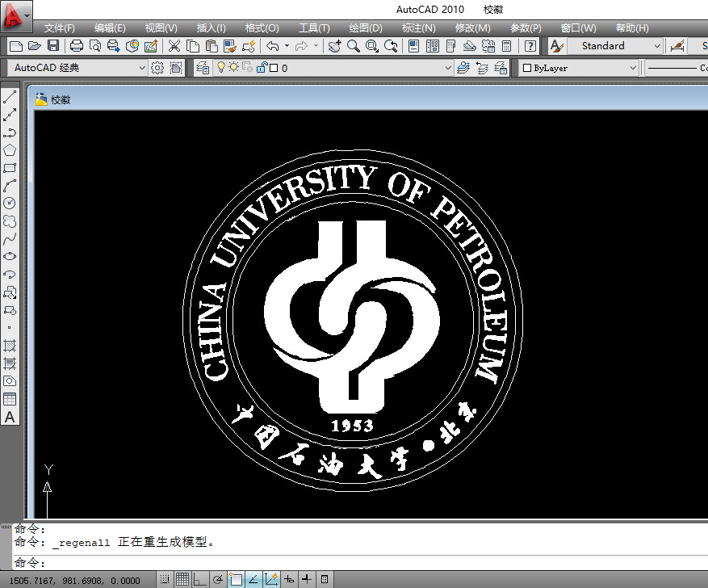This screenshot has width=708, height=588.
Task: Select the Spline tool
Action: (x=10, y=239)
